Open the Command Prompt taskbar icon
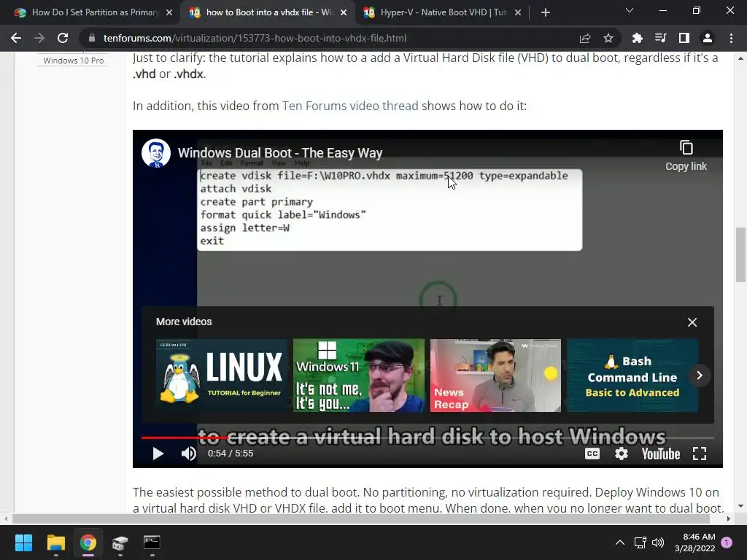Image resolution: width=747 pixels, height=560 pixels. pos(152,542)
